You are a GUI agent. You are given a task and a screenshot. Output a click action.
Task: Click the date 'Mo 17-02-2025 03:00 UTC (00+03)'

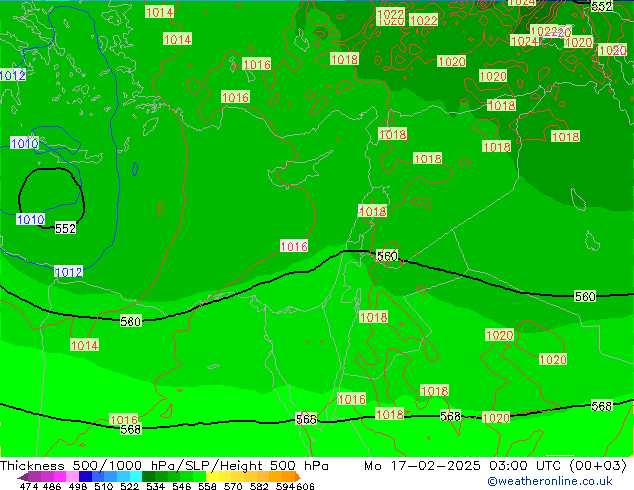coord(495,466)
